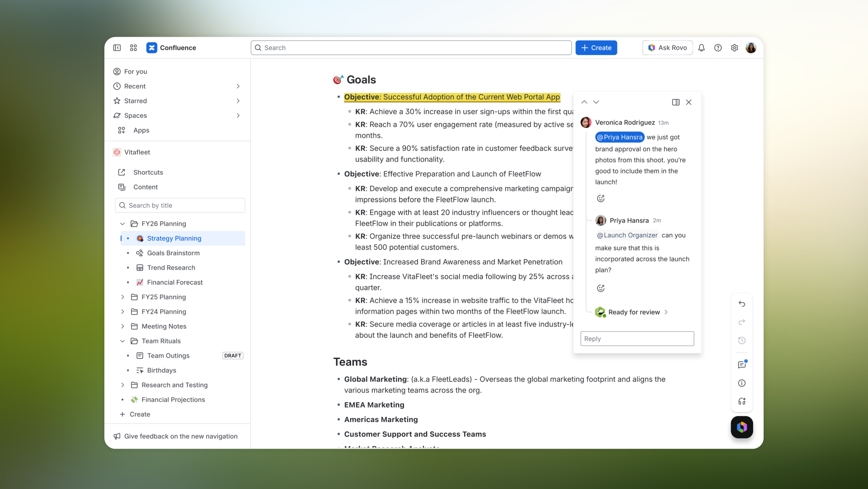Add reaction to Priya Hansra's comment
The height and width of the screenshot is (489, 868).
601,288
